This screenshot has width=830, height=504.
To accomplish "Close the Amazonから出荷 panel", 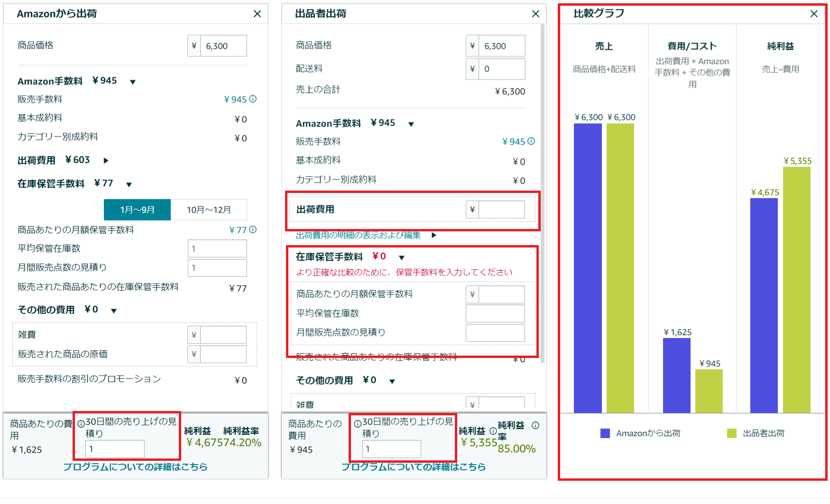I will 257,14.
